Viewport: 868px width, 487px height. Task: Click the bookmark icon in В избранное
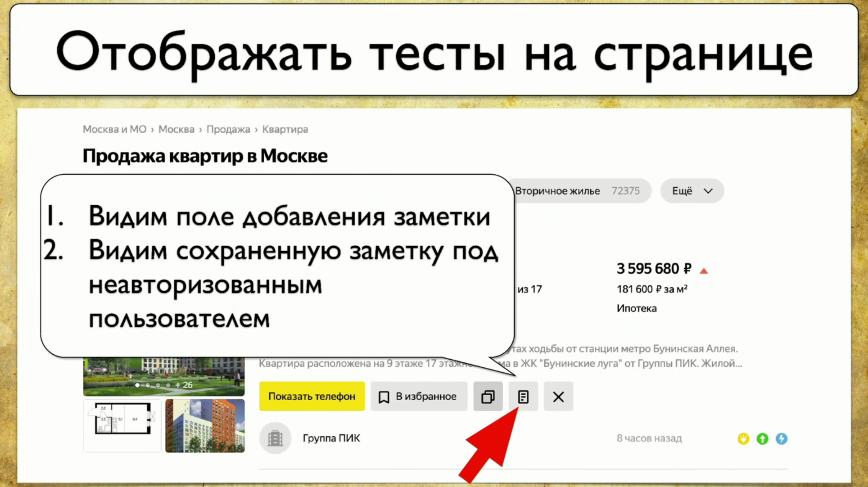pyautogui.click(x=384, y=397)
